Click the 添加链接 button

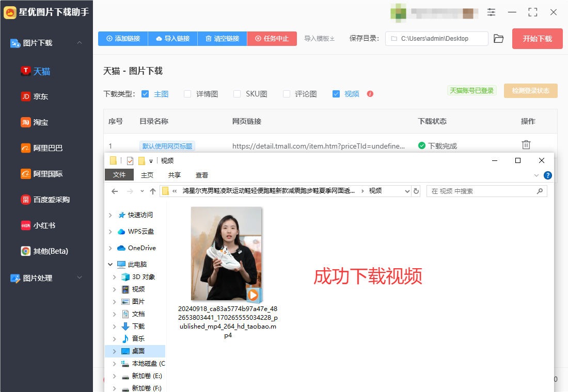(123, 39)
